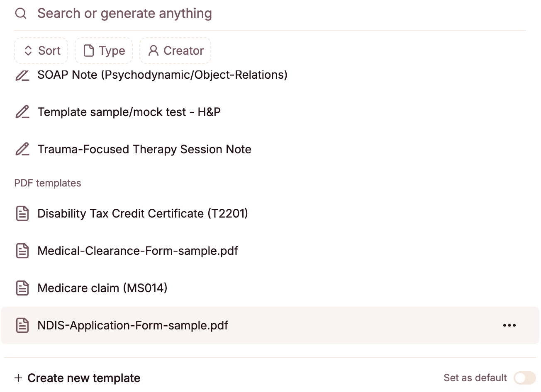Click the file icon beside NDIS-Application-Form-sample.pdf

click(x=22, y=325)
